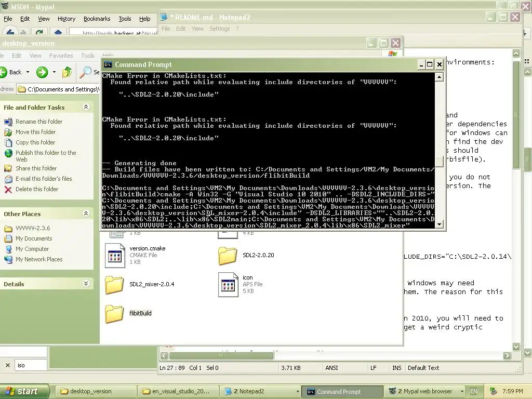The image size is (532, 399).
Task: Switch to desktop_version taskbar button
Action: click(x=95, y=391)
